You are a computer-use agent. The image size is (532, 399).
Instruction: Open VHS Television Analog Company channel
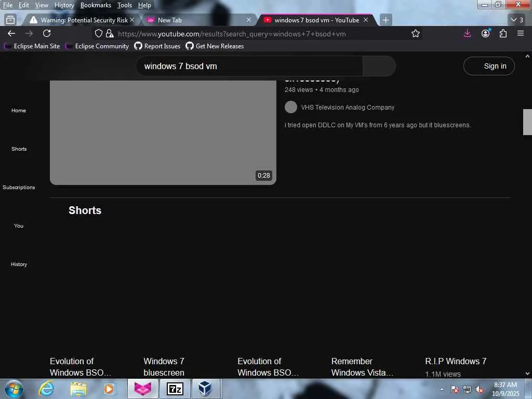pos(348,108)
